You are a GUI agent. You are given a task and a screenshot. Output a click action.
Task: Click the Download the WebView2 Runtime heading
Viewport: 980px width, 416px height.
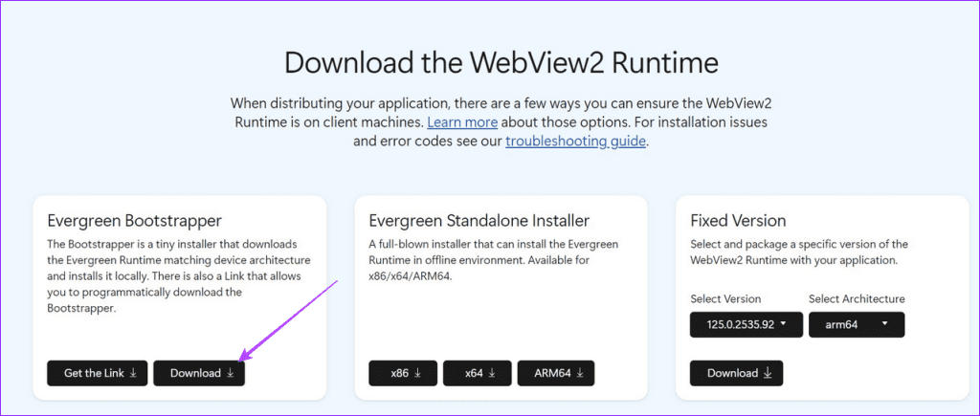coord(501,63)
